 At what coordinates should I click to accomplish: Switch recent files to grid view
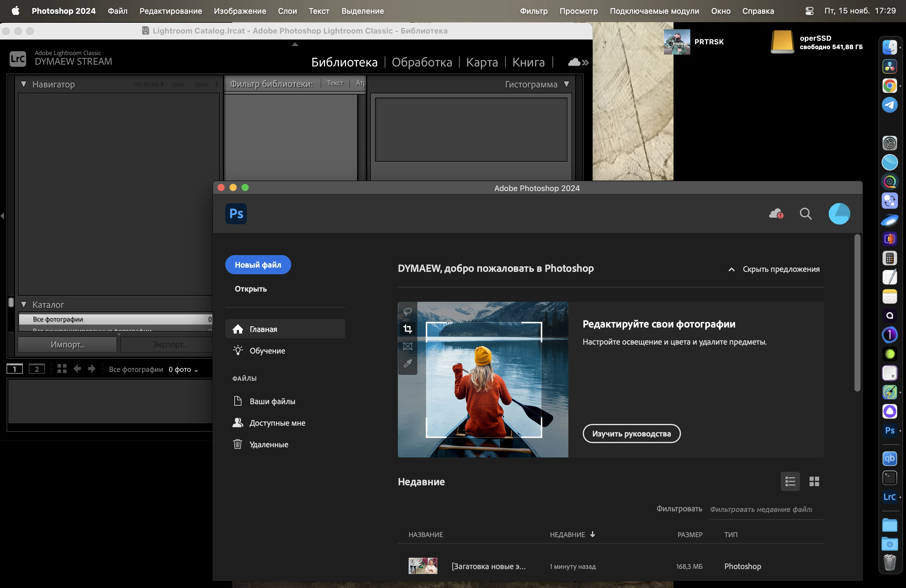click(x=814, y=481)
